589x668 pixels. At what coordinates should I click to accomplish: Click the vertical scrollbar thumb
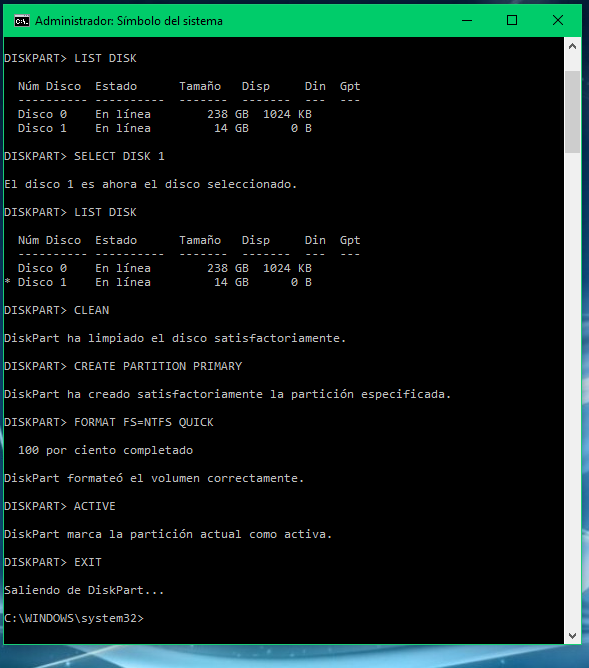coord(572,112)
